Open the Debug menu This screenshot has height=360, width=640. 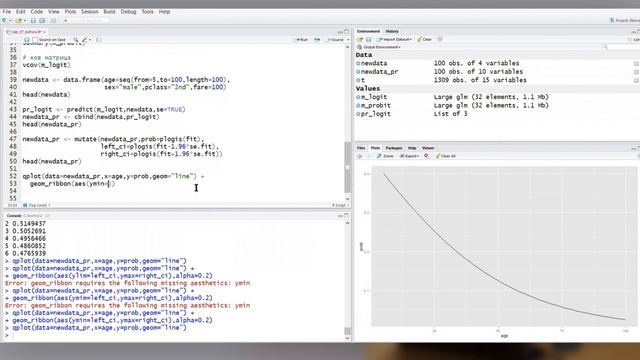[128, 12]
